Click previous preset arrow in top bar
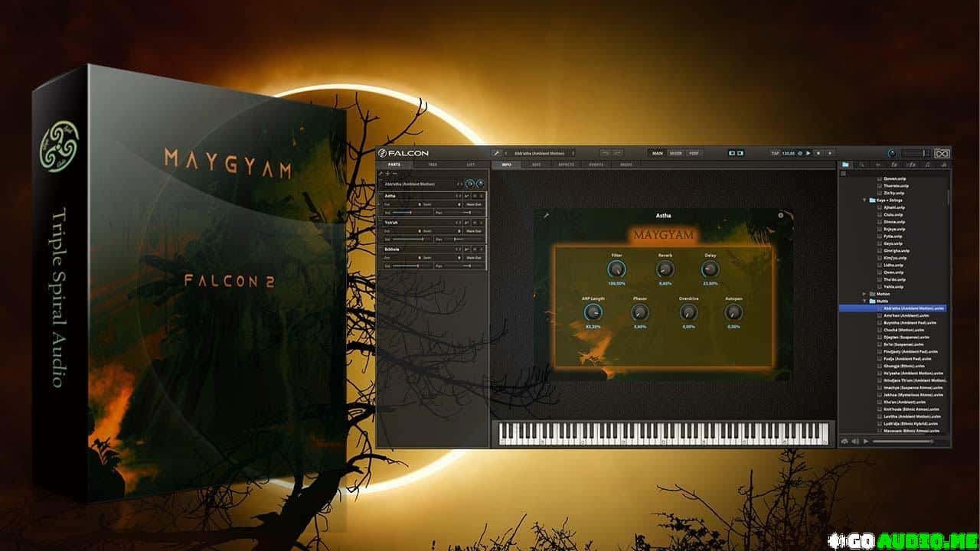980x551 pixels. tap(506, 153)
